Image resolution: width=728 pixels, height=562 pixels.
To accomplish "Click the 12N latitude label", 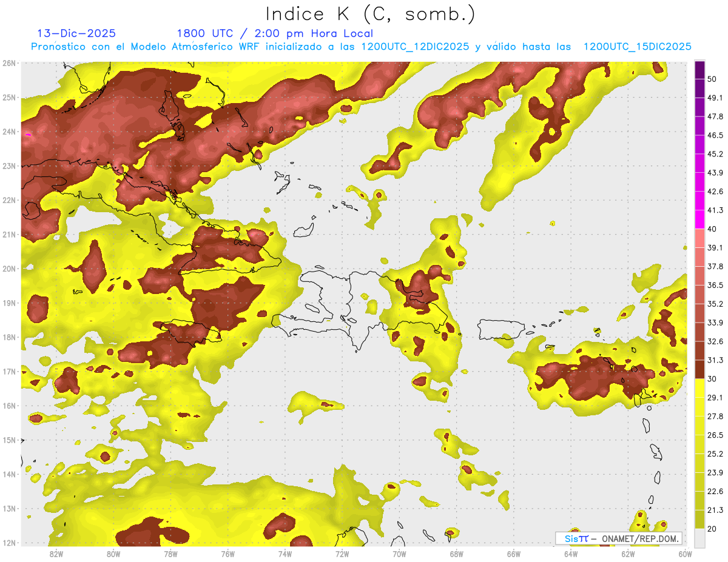I will (9, 543).
